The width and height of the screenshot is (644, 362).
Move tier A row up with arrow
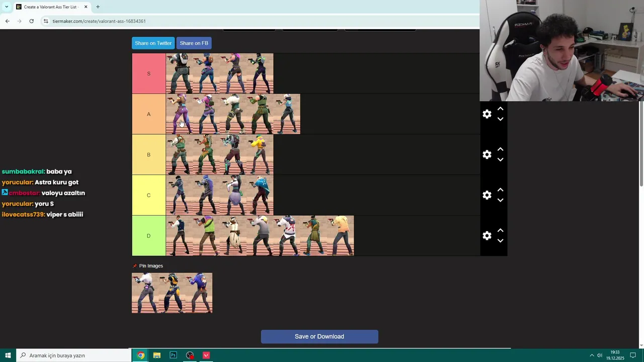tap(500, 109)
